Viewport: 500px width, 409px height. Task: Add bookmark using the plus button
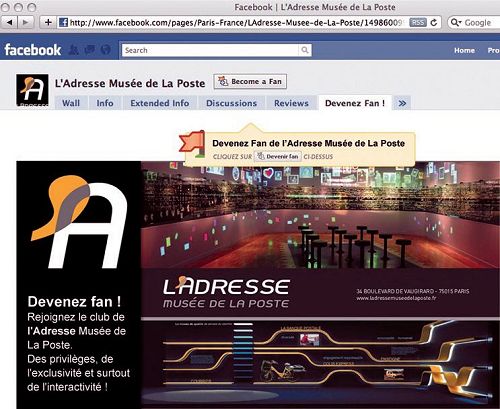pyautogui.click(x=48, y=22)
